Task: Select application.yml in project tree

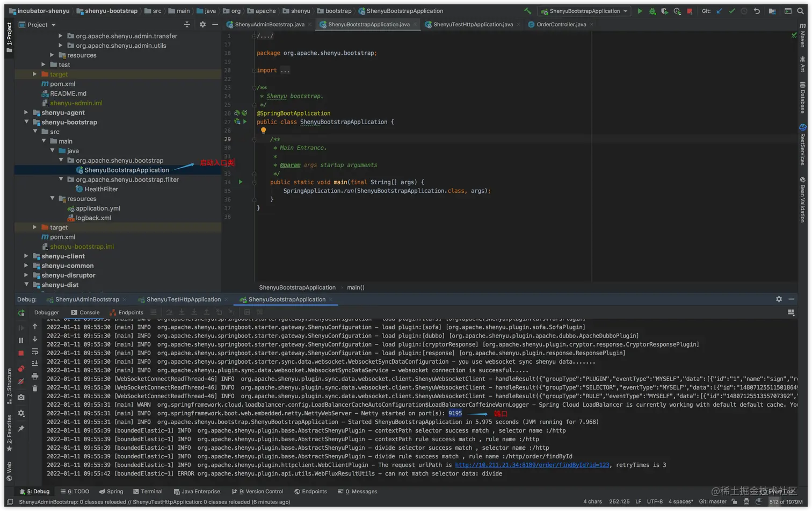Action: (x=98, y=208)
